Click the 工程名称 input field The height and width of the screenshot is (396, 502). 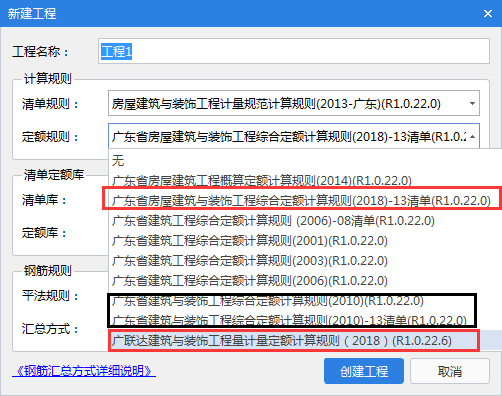pyautogui.click(x=294, y=51)
